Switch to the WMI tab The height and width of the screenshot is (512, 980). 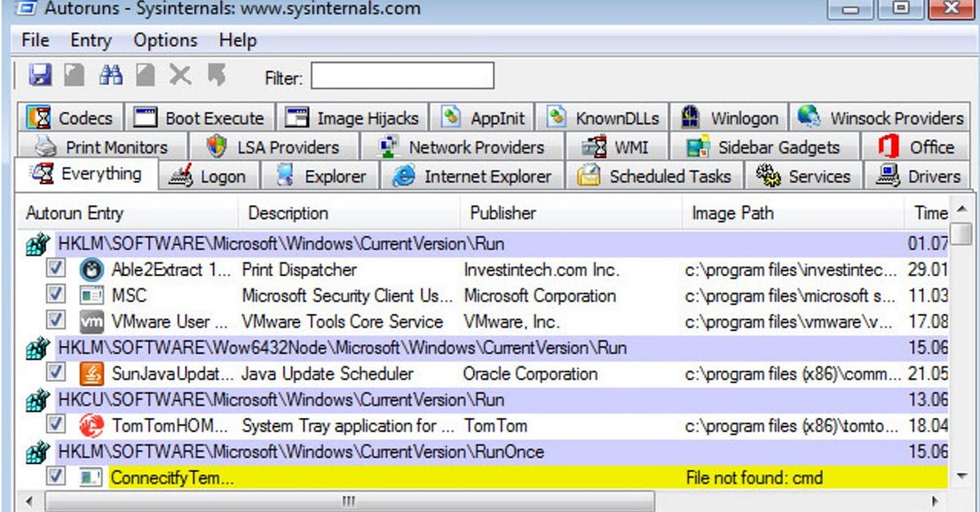(616, 146)
